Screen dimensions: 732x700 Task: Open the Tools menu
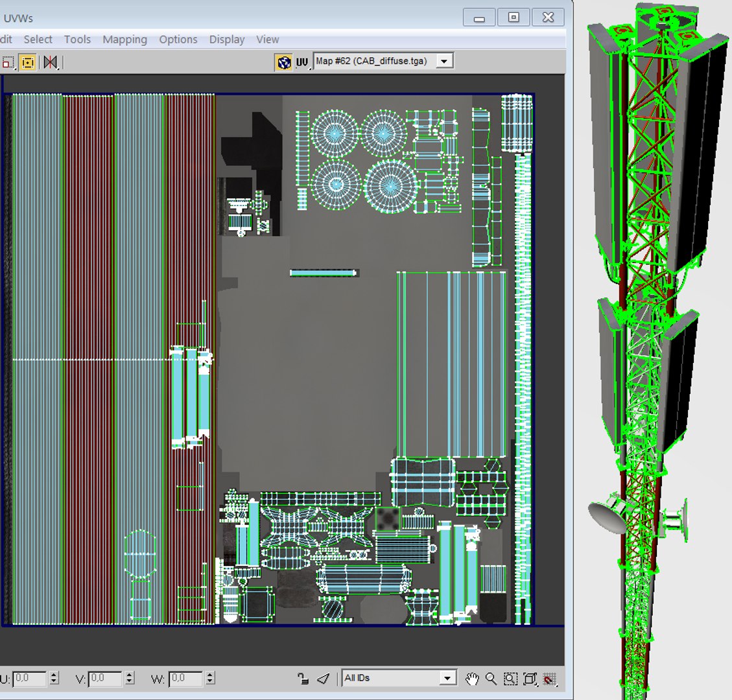78,39
